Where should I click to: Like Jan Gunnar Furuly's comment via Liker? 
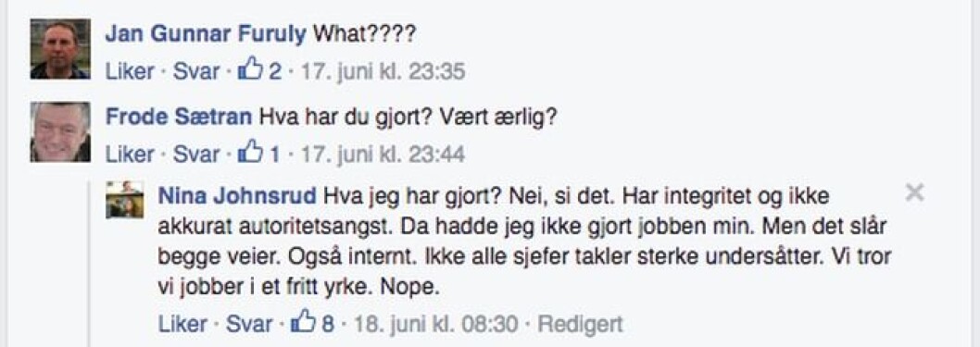coord(130,71)
